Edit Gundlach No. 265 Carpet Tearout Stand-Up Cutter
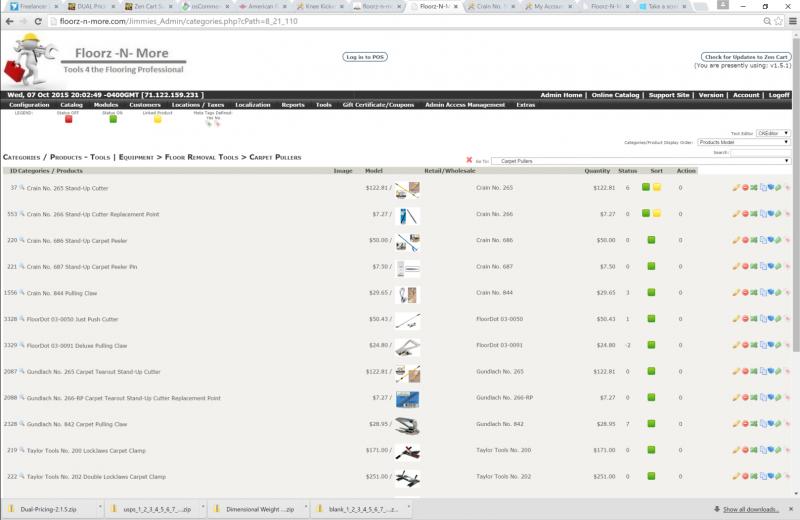Screen dimensions: 800x520 736,372
